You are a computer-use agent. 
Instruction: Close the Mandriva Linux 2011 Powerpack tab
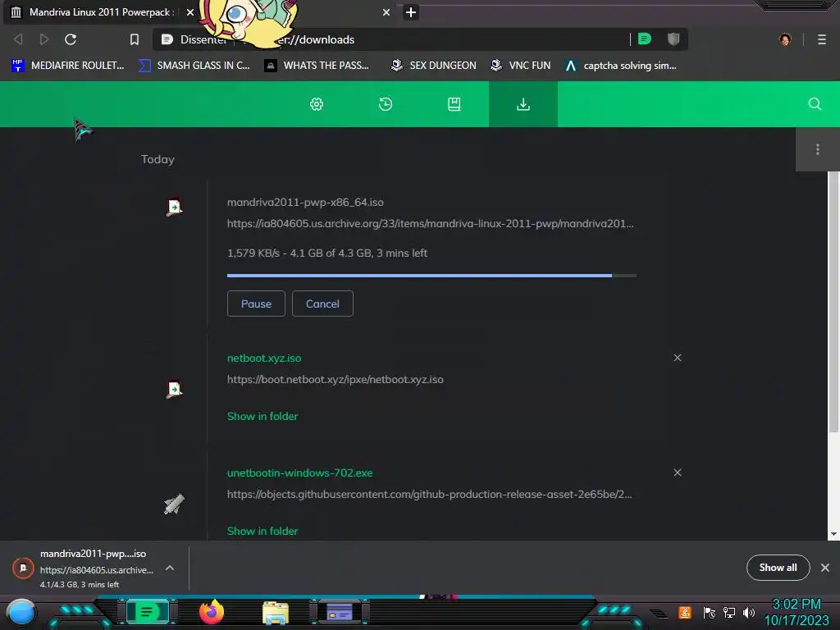point(190,12)
